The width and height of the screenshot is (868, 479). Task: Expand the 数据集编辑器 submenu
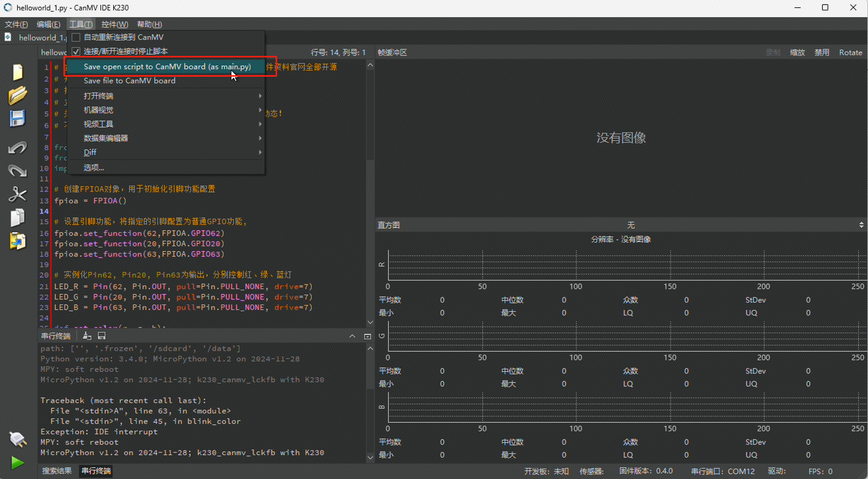166,138
